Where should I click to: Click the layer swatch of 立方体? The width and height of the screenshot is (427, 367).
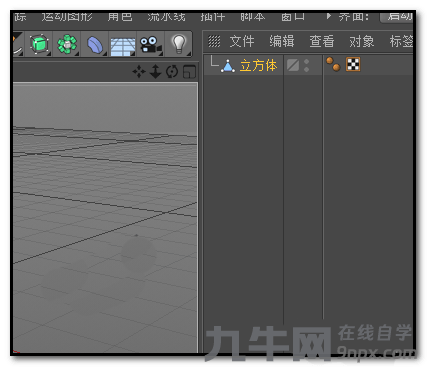click(x=293, y=65)
